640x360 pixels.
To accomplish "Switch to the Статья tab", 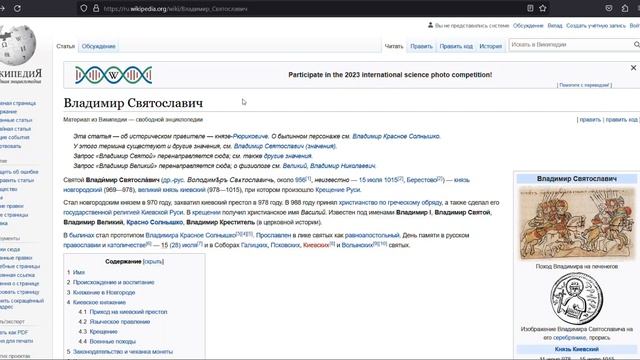I will (x=65, y=46).
